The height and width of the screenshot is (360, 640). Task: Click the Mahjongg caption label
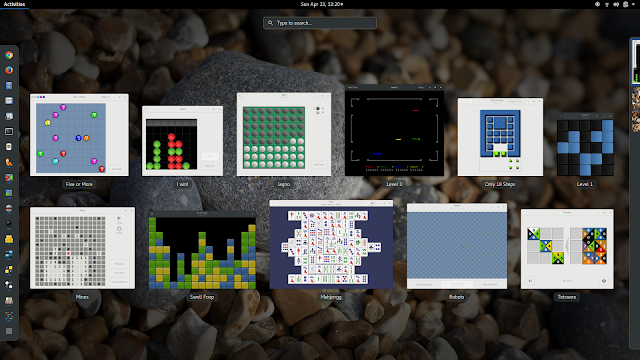pyautogui.click(x=331, y=297)
